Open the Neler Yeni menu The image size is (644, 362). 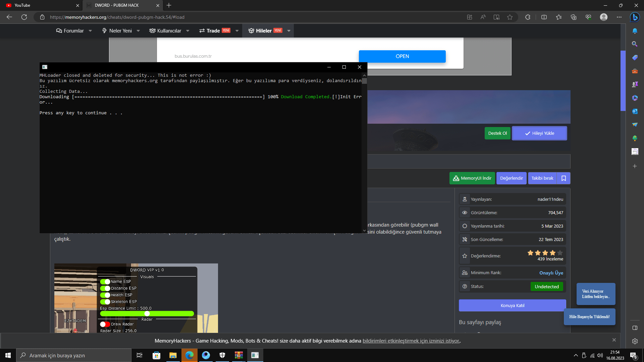point(117,31)
